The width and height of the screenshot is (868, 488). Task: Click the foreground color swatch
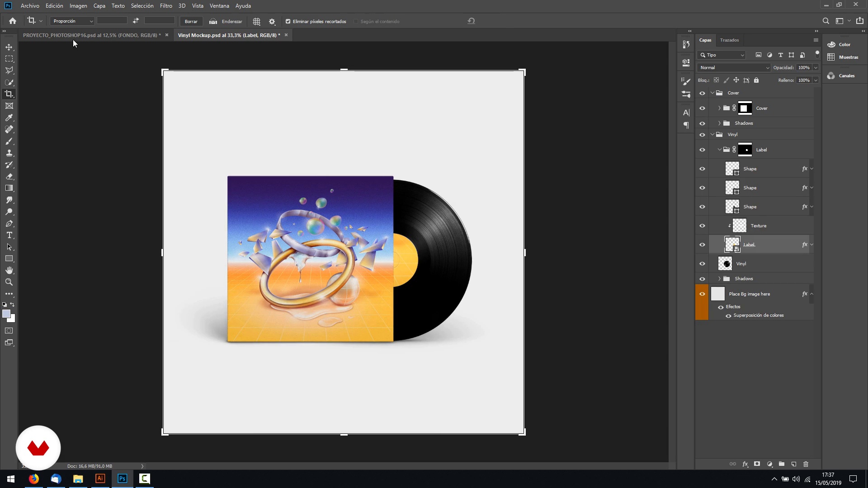(6, 314)
